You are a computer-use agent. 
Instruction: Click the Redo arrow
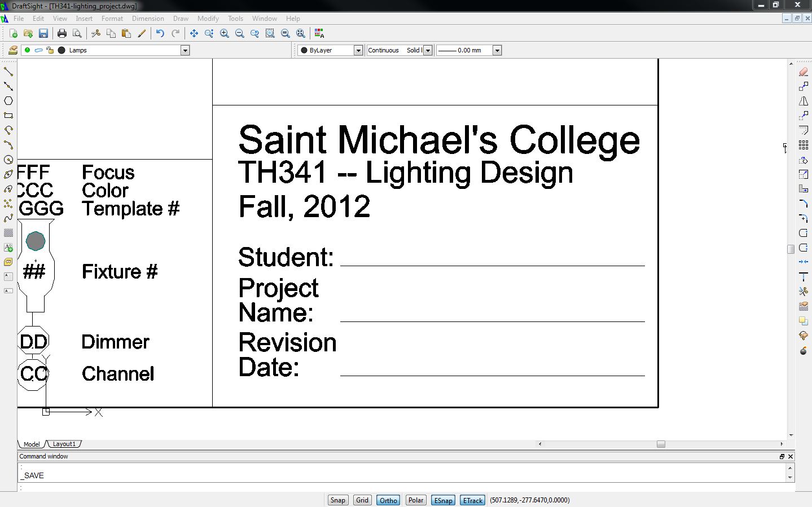pyautogui.click(x=175, y=33)
